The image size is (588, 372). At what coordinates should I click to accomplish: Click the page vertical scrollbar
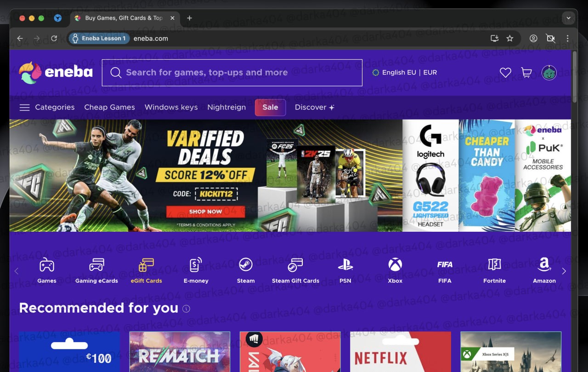coord(575,77)
